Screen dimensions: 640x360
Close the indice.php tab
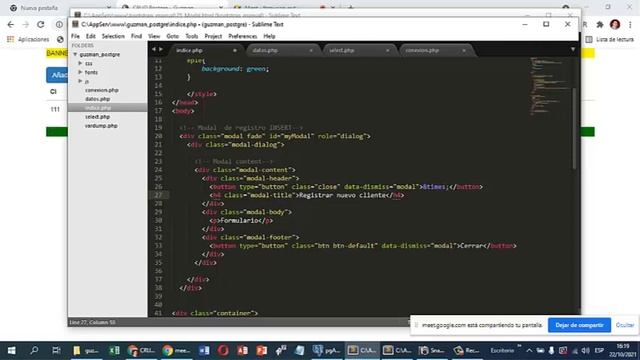point(235,50)
